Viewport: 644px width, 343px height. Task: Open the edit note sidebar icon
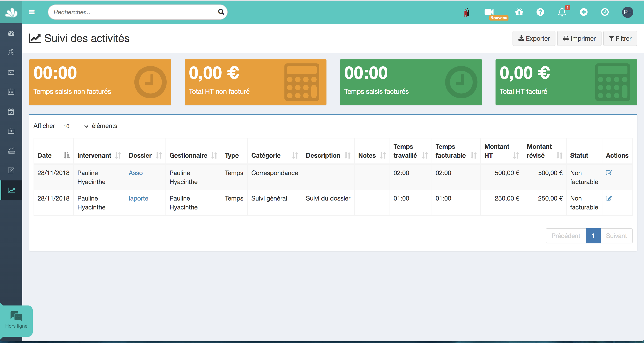[x=11, y=170]
